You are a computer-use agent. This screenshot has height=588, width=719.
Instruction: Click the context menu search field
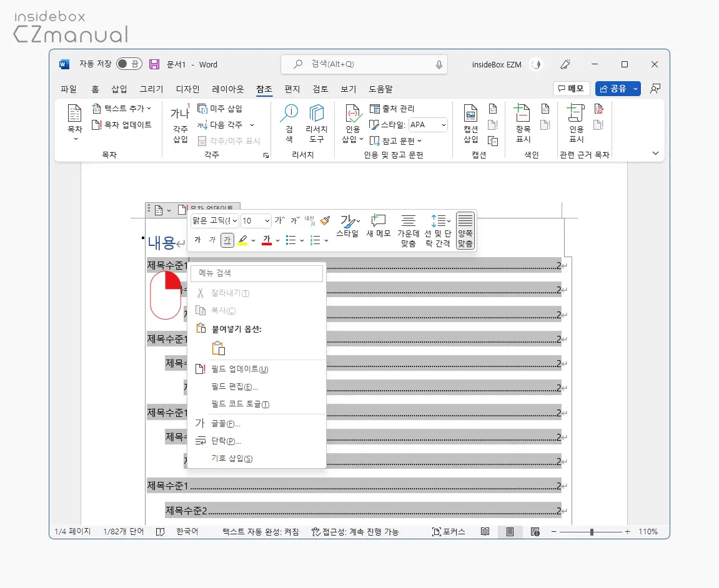(256, 273)
